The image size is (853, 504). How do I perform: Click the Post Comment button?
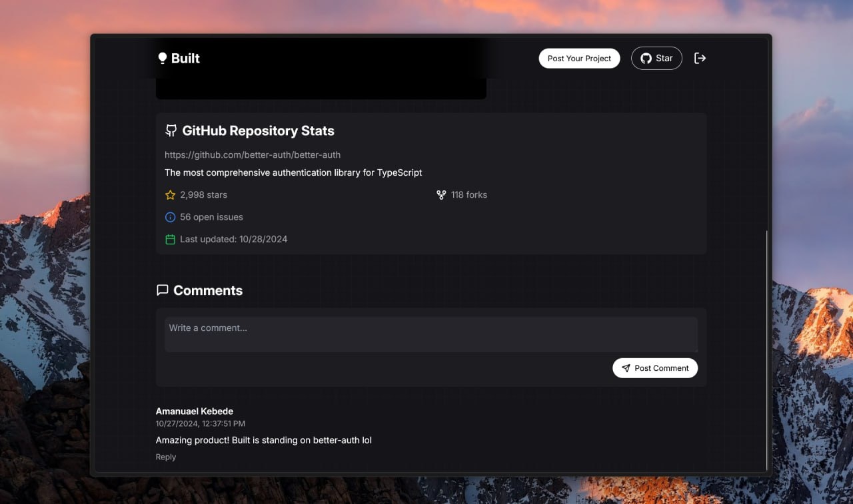point(655,368)
